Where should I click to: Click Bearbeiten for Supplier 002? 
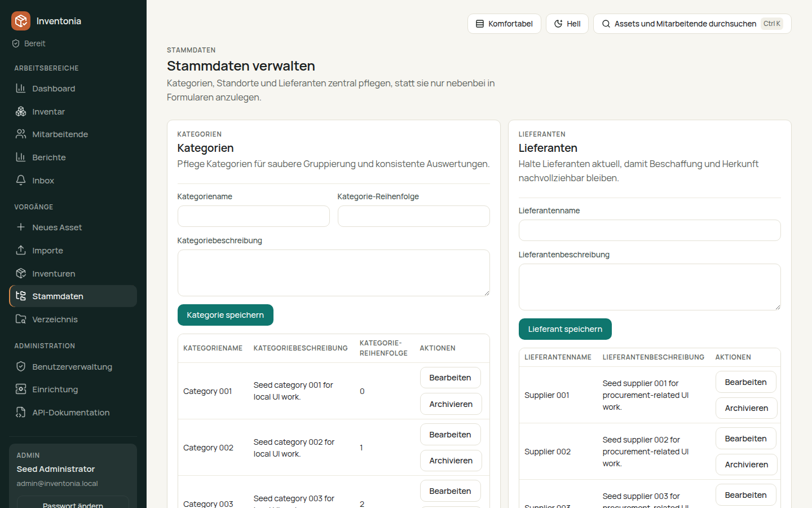(x=746, y=439)
